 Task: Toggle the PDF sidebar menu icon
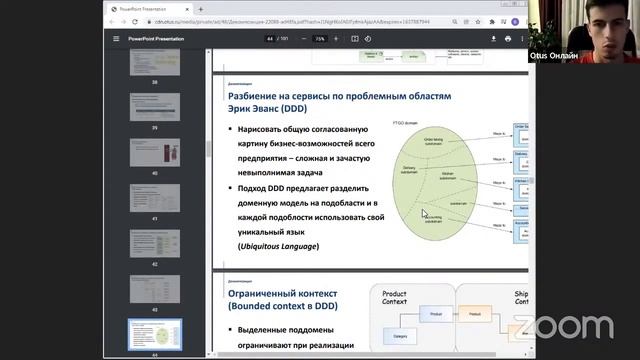coord(116,39)
